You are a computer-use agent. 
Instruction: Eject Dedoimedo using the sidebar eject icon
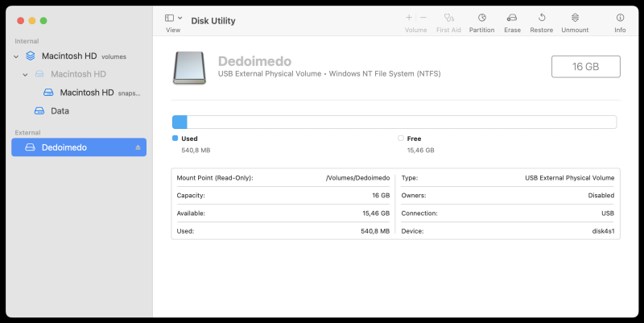[138, 147]
